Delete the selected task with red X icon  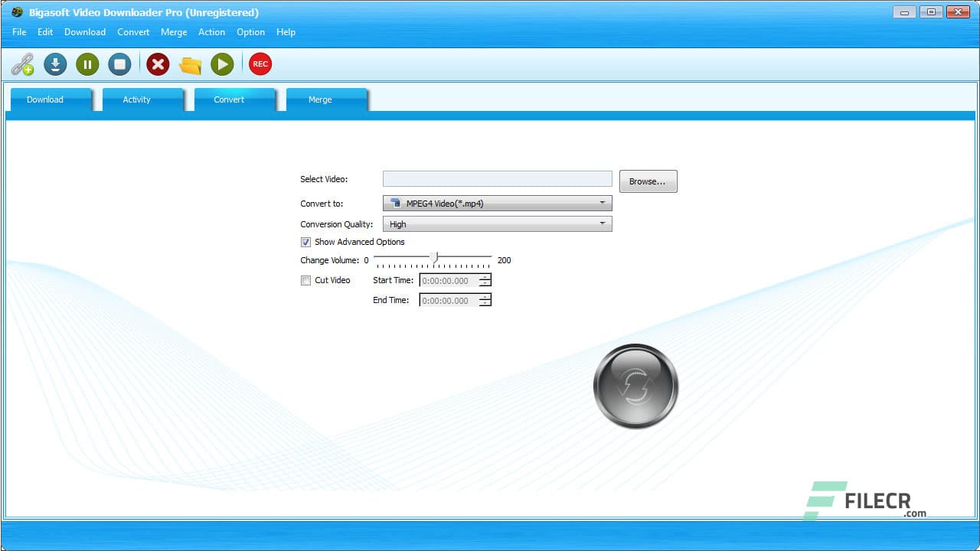pos(158,64)
